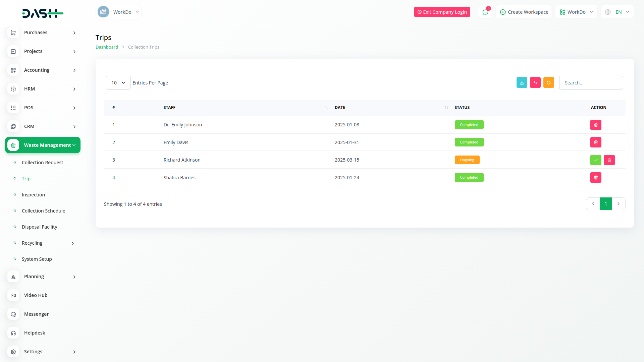Open the chat messages icon
Screen dimensions: 644x362
485,12
